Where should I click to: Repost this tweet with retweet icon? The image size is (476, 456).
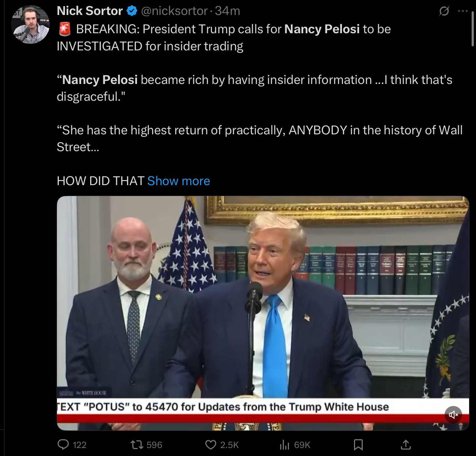(137, 444)
